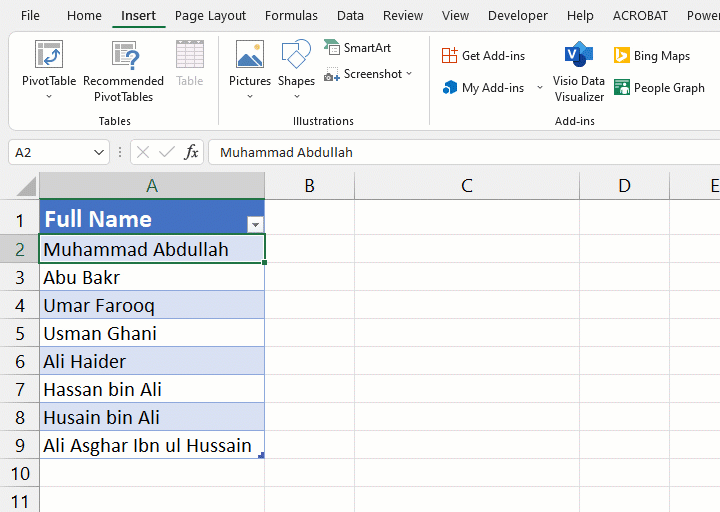Screen dimensions: 720x512
Task: Open Recommended PivotTables
Action: pyautogui.click(x=124, y=71)
